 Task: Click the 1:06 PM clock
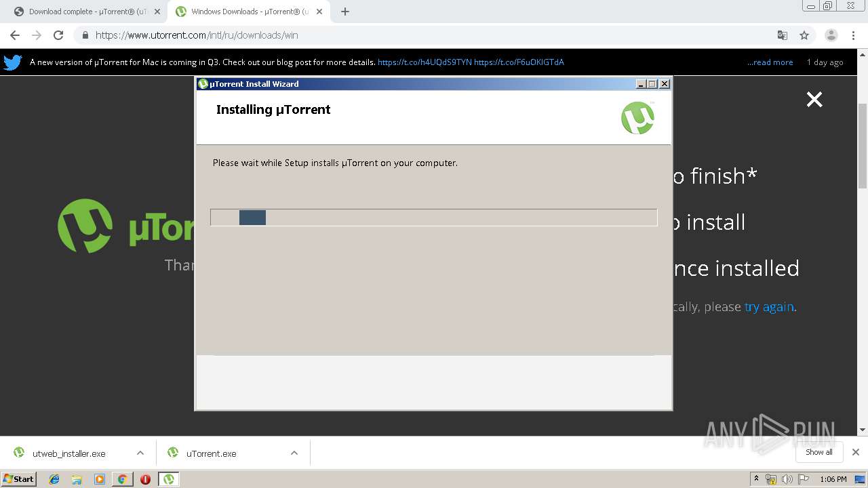coord(833,479)
